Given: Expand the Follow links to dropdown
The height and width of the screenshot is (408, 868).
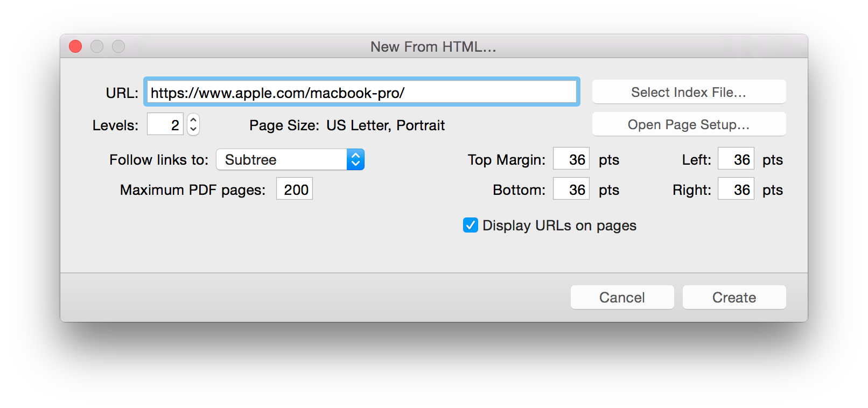Looking at the screenshot, I should pyautogui.click(x=290, y=159).
